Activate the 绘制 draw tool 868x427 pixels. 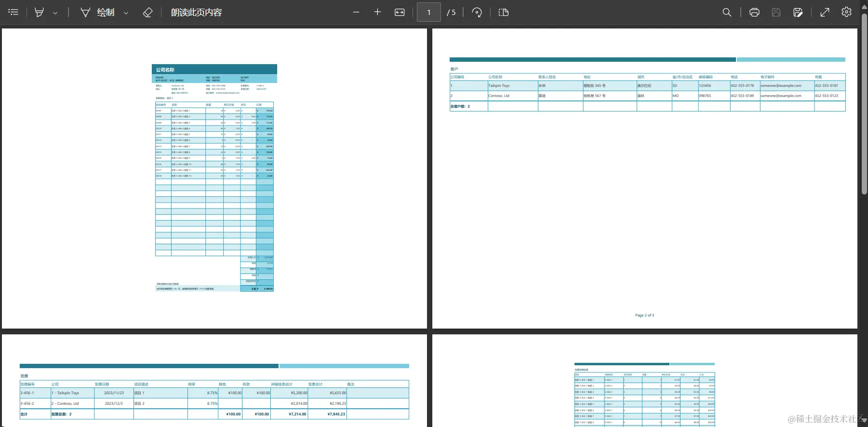98,12
